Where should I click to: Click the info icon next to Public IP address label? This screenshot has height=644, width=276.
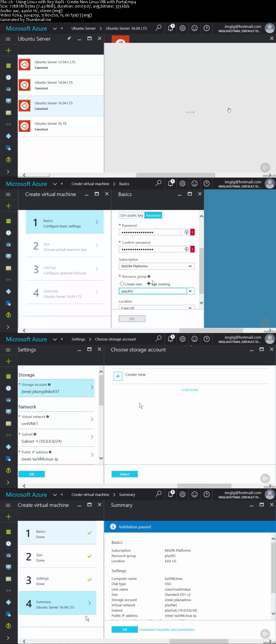[50, 452]
